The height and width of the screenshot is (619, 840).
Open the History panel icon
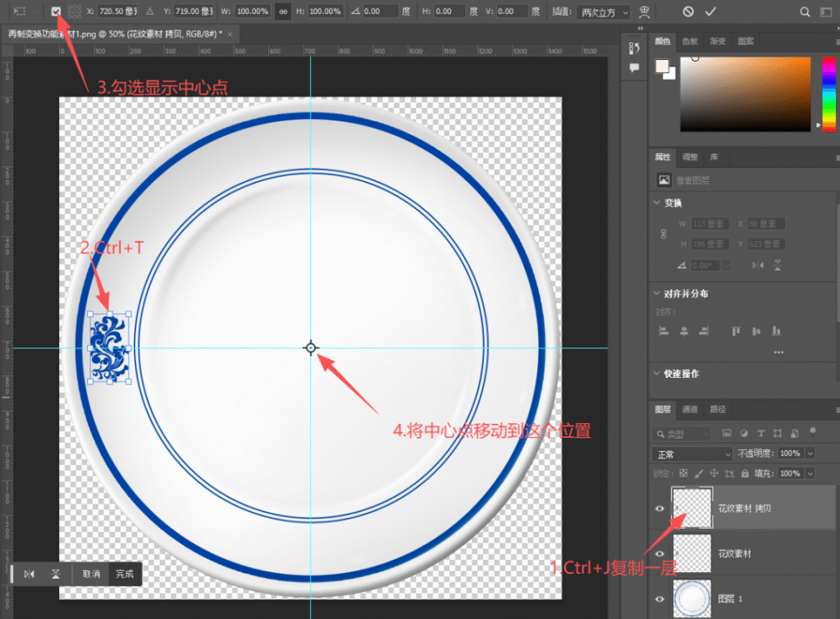[634, 48]
